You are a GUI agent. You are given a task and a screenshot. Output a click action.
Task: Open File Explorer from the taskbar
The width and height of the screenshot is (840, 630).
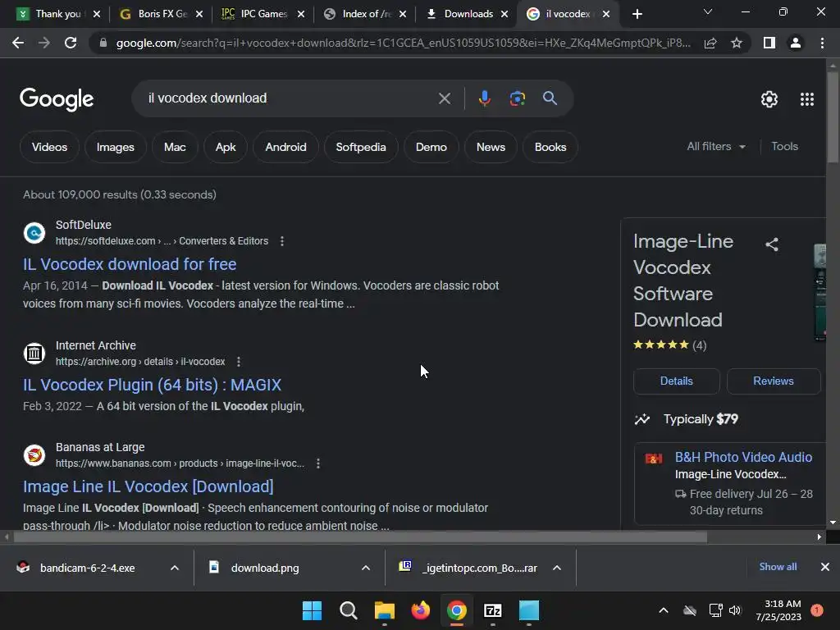[384, 610]
